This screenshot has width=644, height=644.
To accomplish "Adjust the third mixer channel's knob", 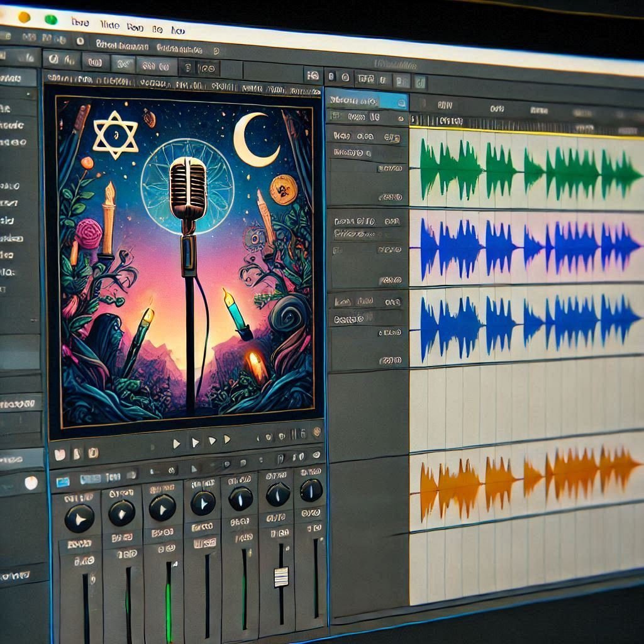I will point(162,508).
